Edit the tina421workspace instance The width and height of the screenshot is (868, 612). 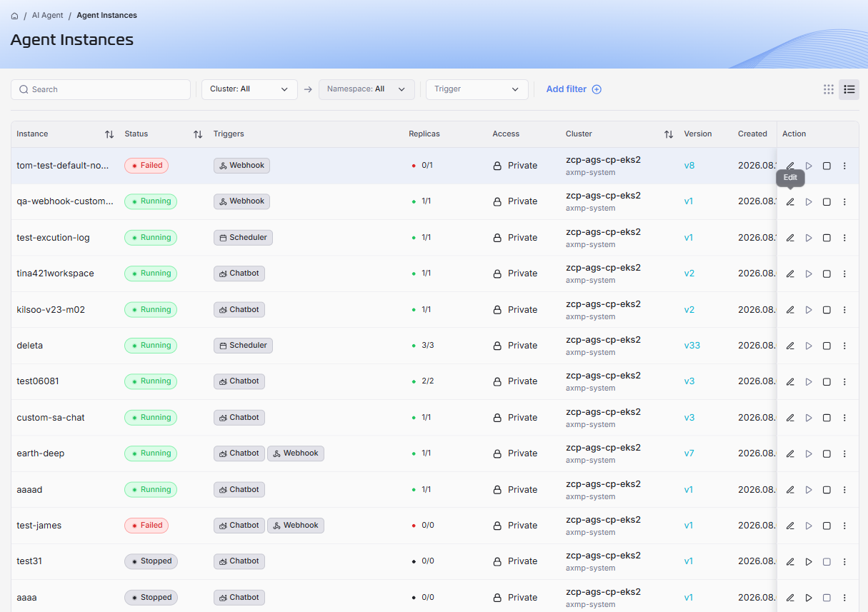pyautogui.click(x=790, y=274)
